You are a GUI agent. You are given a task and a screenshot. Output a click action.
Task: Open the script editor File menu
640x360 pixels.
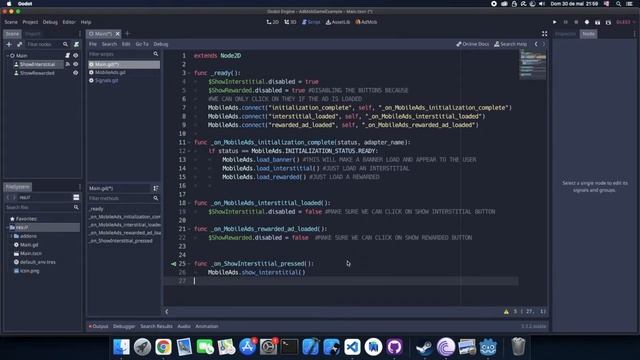pyautogui.click(x=93, y=44)
